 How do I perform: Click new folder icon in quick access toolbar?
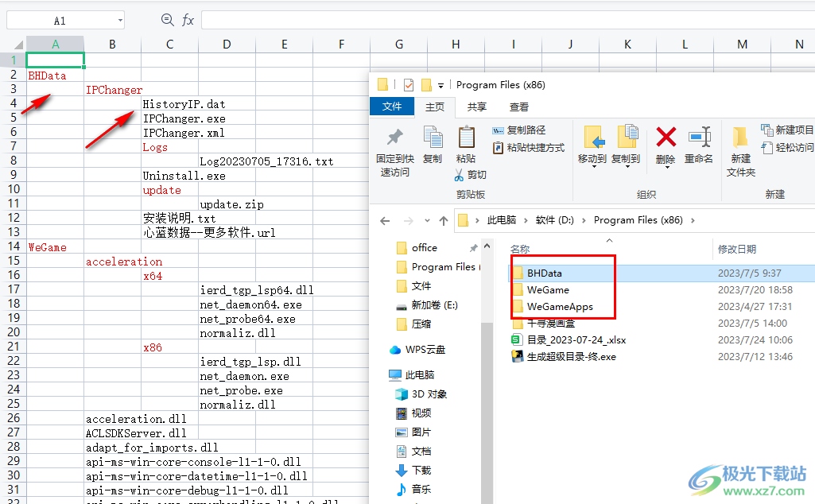point(426,84)
